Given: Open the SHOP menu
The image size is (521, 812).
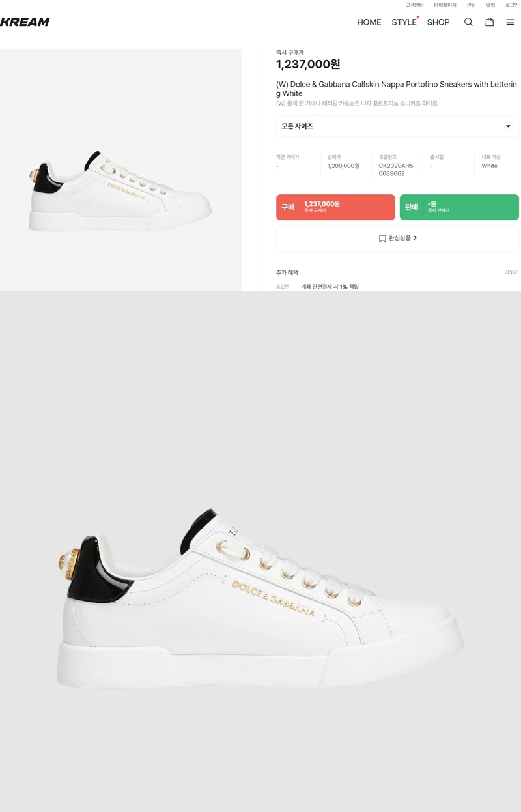Looking at the screenshot, I should [x=438, y=22].
